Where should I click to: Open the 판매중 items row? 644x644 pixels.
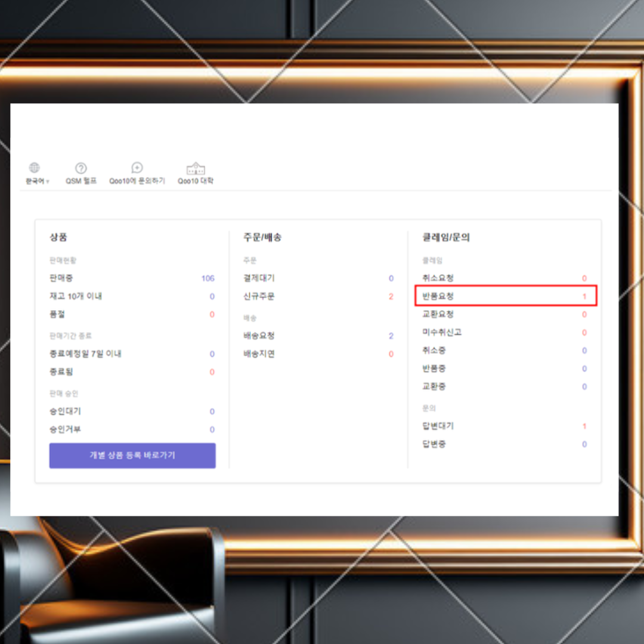pyautogui.click(x=132, y=278)
